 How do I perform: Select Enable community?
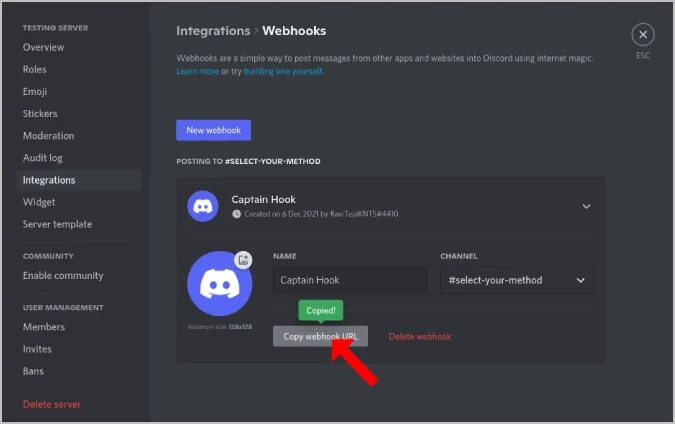(x=63, y=275)
